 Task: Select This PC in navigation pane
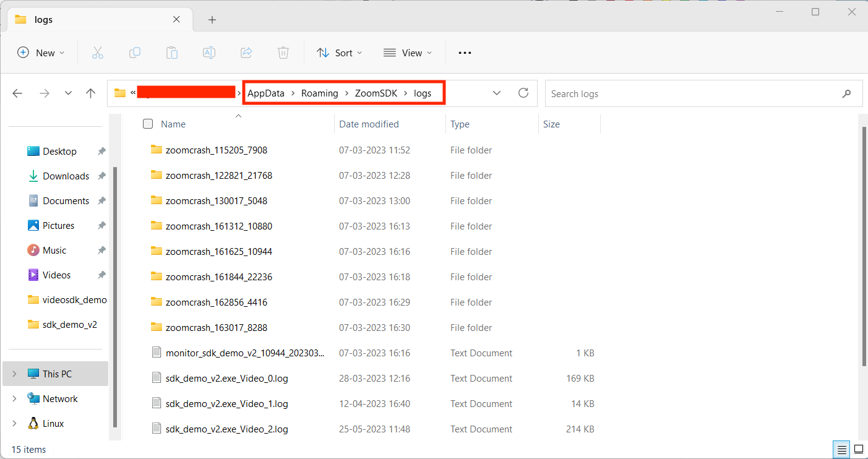pos(57,374)
